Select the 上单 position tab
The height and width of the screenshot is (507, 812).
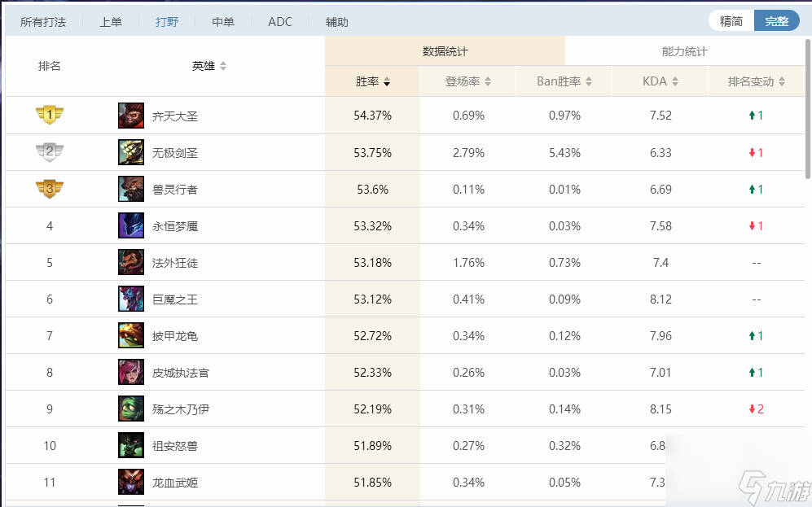[111, 22]
